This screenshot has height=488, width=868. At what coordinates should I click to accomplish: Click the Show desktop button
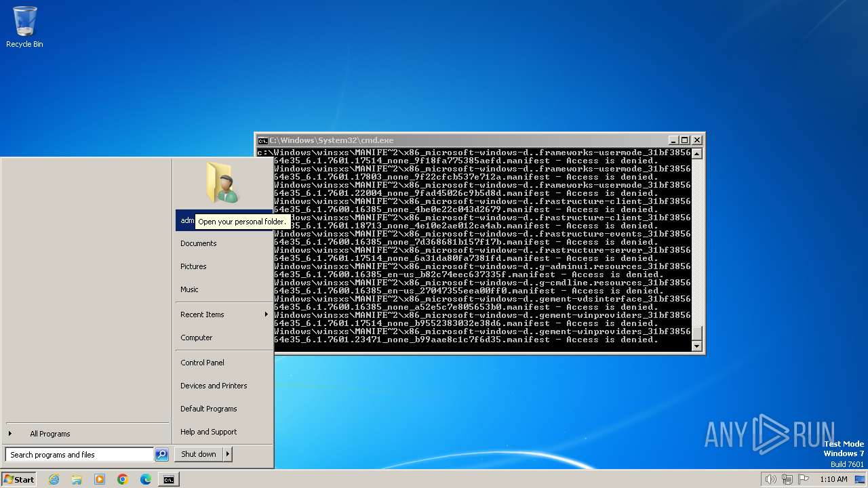[861, 479]
